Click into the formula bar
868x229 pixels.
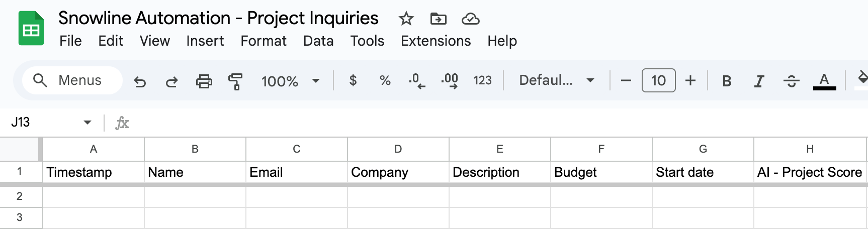pos(498,123)
